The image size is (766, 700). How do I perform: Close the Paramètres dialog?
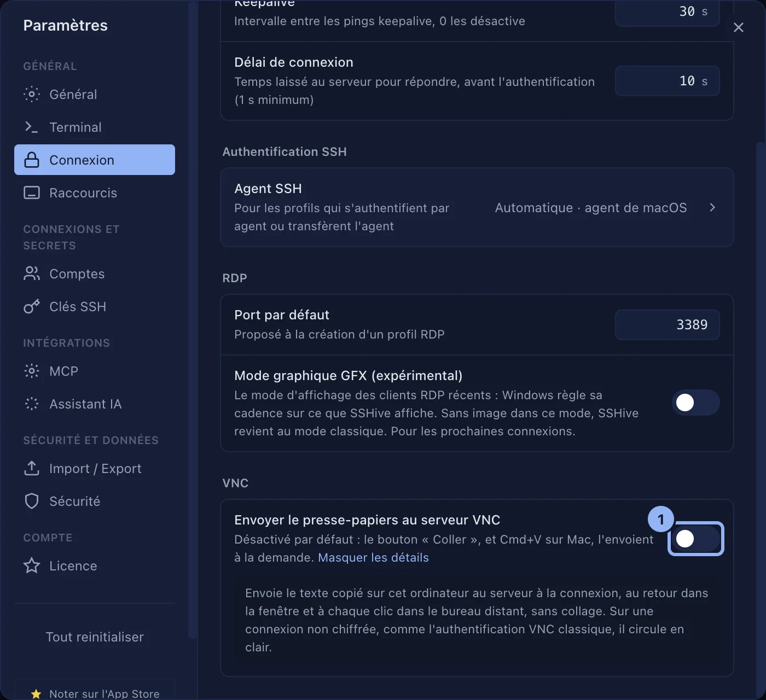739,27
